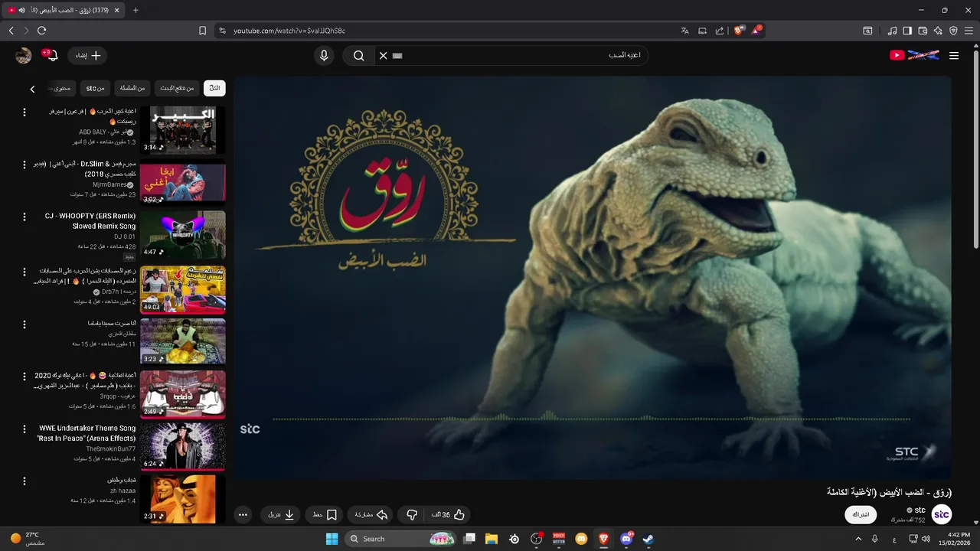The image size is (980, 551).
Task: Open Steam from taskbar
Action: [648, 539]
